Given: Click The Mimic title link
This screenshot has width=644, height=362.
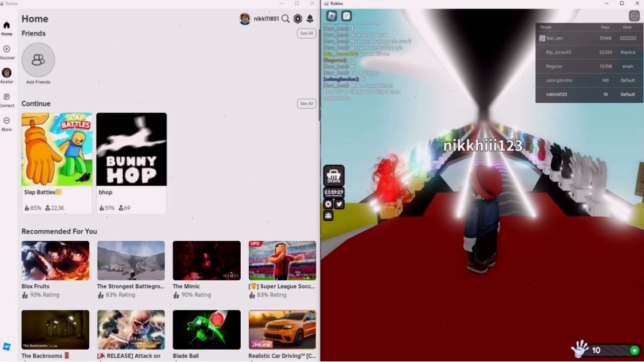Looking at the screenshot, I should 186,286.
